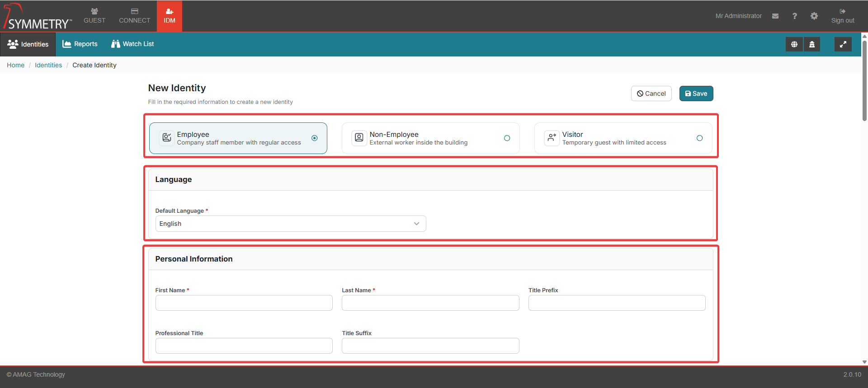Viewport: 868px width, 388px height.
Task: Select the Non-Employee identity type
Action: coord(507,138)
